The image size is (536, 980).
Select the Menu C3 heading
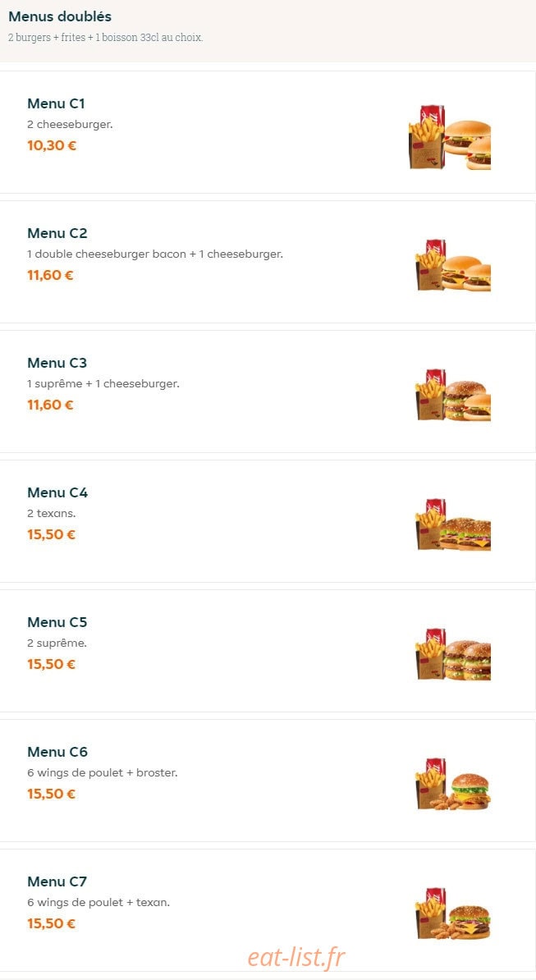[x=57, y=363]
